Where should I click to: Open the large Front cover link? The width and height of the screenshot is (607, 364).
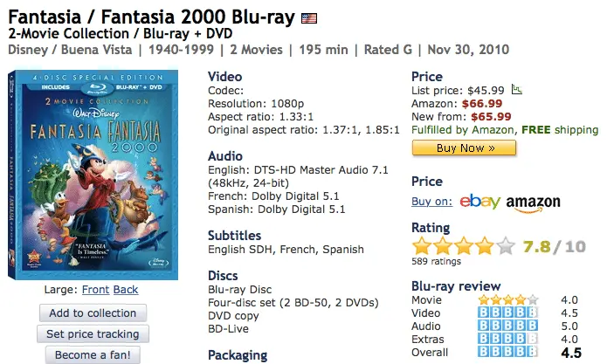tap(96, 290)
